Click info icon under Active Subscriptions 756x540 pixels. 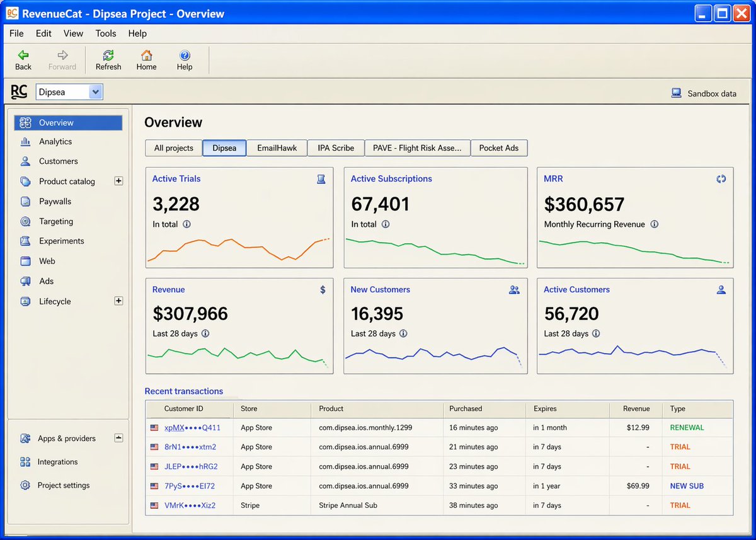386,224
